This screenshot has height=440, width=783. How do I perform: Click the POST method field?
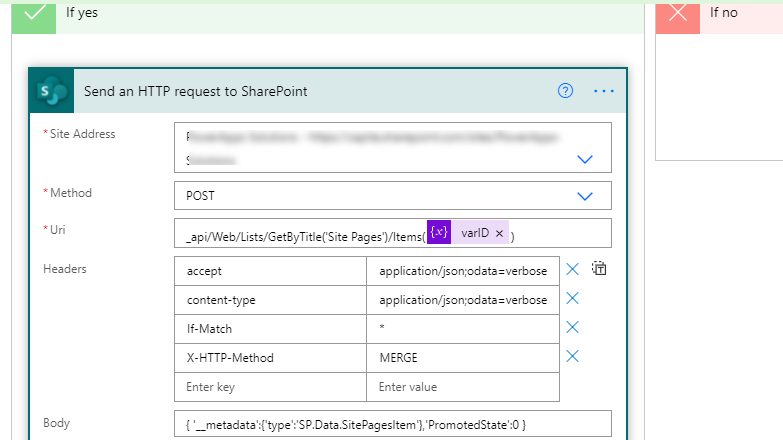(x=392, y=196)
